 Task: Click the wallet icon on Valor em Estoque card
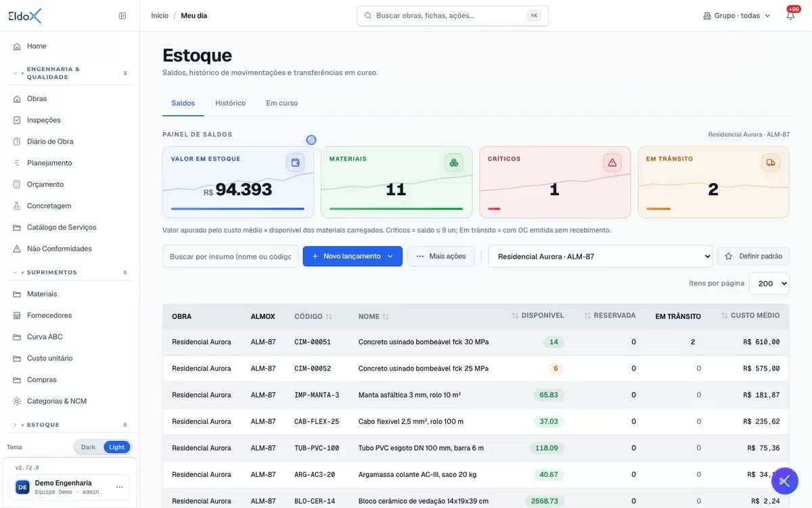coord(295,163)
